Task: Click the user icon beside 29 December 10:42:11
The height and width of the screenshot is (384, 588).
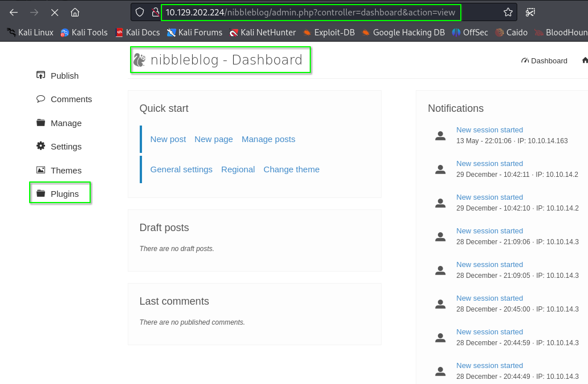Action: pos(440,169)
